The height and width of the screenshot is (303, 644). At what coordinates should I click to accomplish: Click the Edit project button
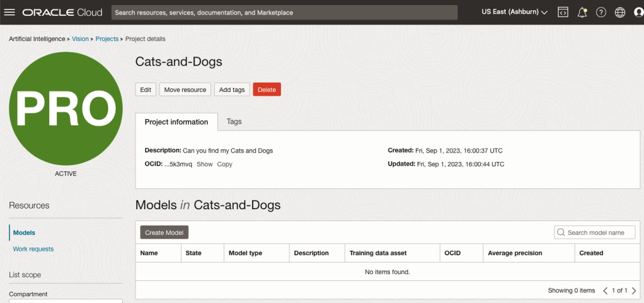(x=146, y=89)
